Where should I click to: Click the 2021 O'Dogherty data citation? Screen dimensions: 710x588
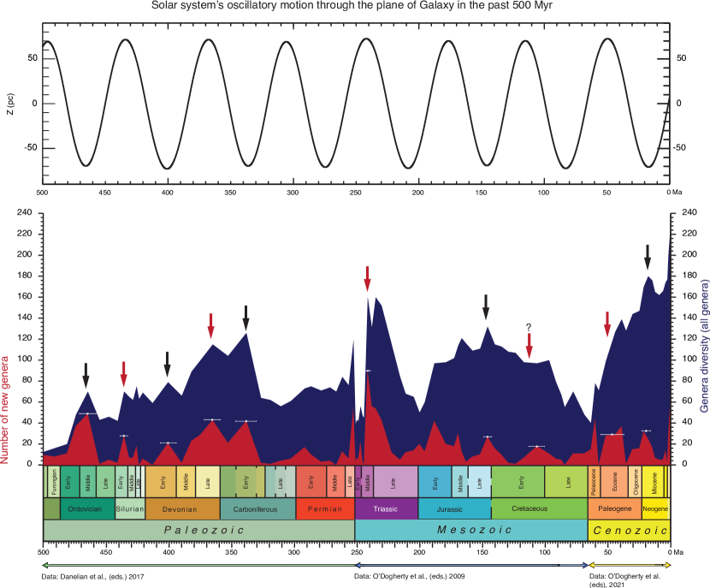(x=624, y=580)
